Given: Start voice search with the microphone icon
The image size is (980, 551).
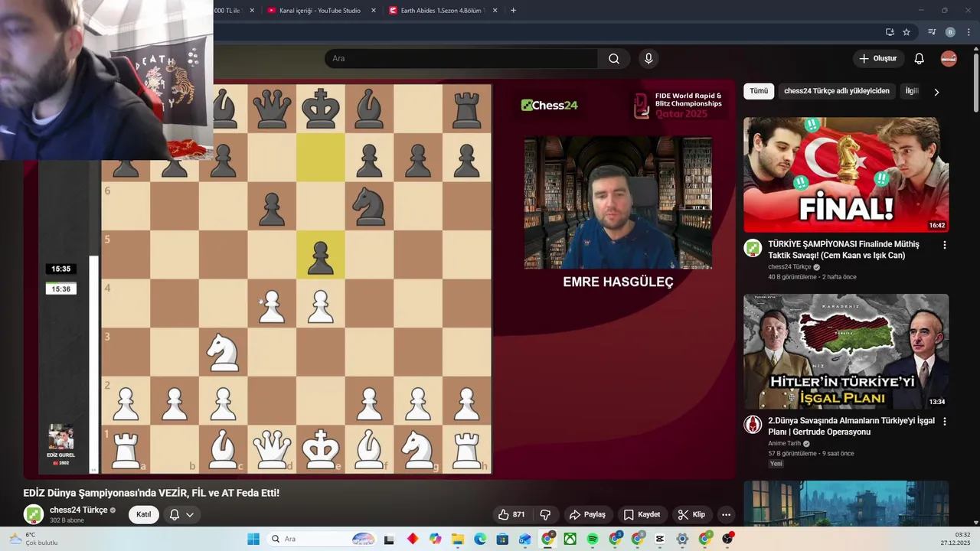Looking at the screenshot, I should click(648, 59).
